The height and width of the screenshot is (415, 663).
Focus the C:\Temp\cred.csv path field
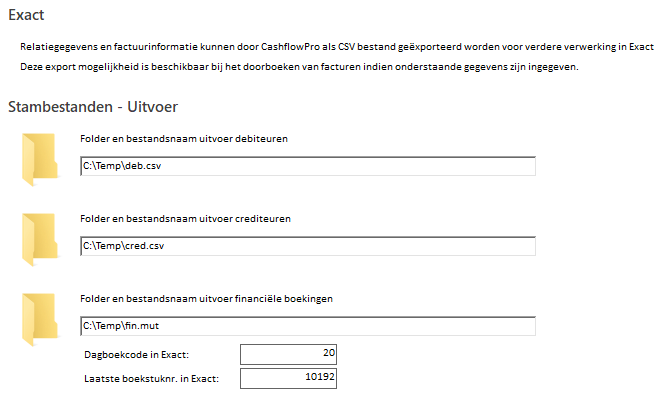(308, 246)
